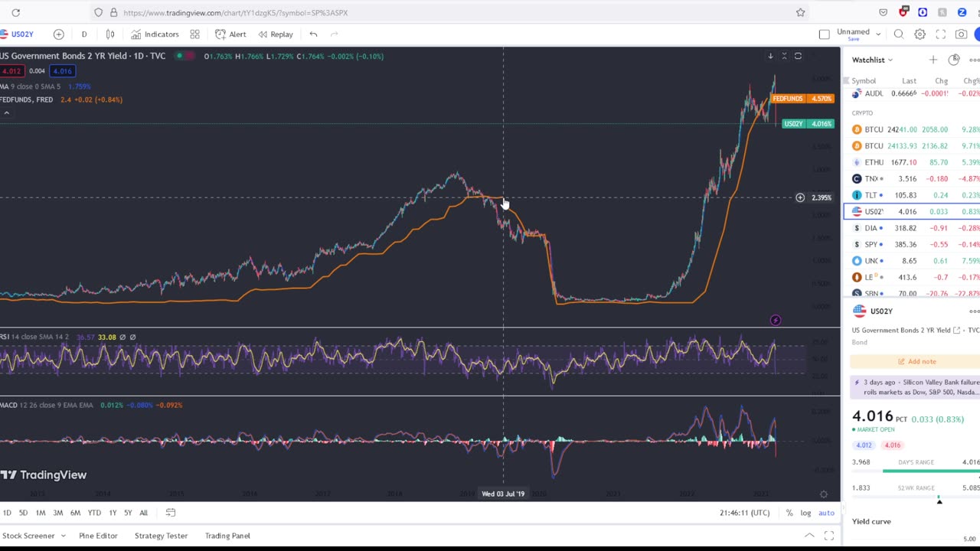This screenshot has width=980, height=551.
Task: Select the layout setup square icon
Action: 824,34
